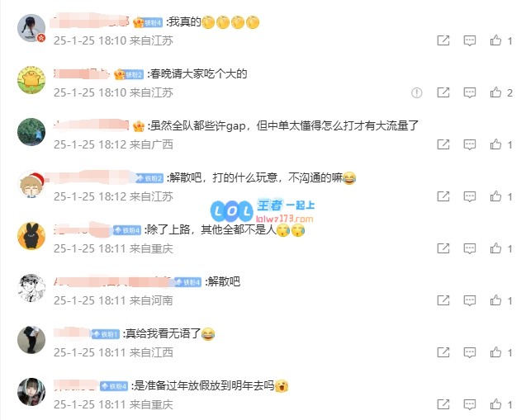This screenshot has height=420, width=526.
Task: Open the blurred username on 江西 comment
Action: (72, 333)
